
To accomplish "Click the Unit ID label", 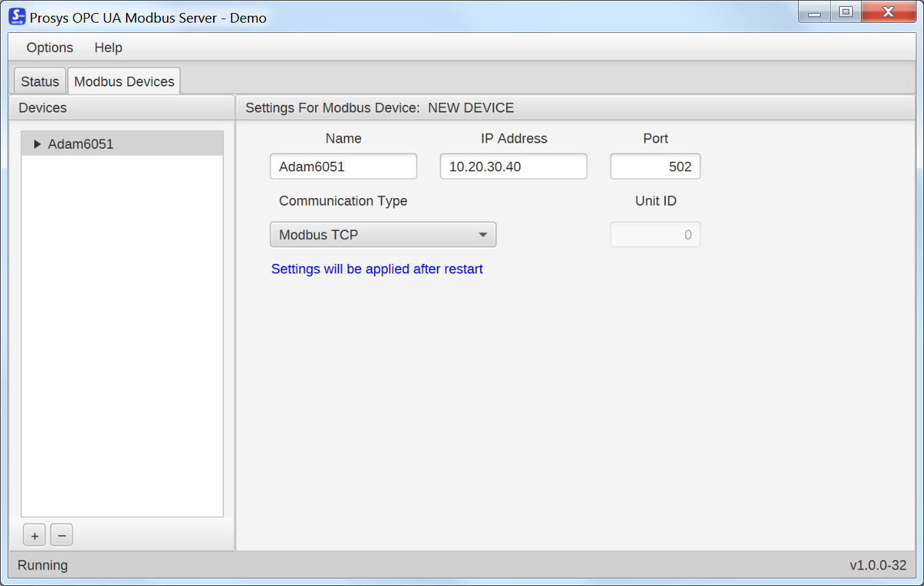I will click(x=655, y=201).
